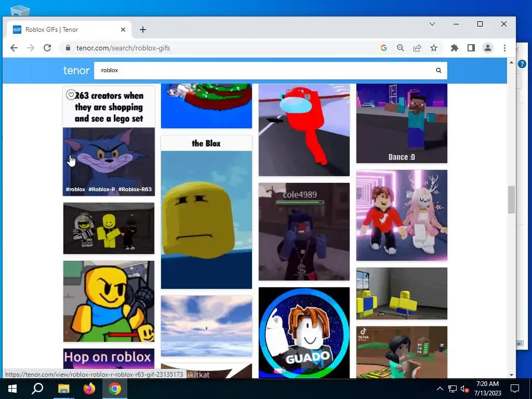532x399 pixels.
Task: Open the Google icon in the address bar
Action: [384, 48]
